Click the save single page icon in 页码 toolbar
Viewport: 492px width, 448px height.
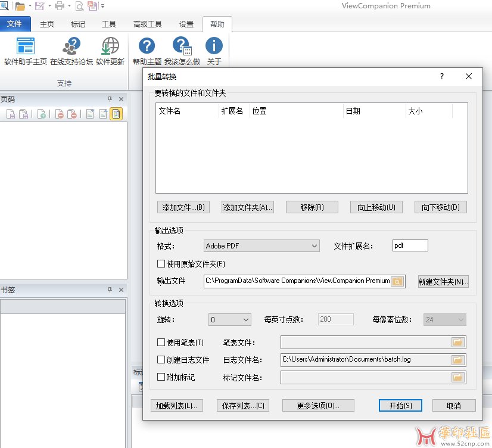click(x=11, y=114)
